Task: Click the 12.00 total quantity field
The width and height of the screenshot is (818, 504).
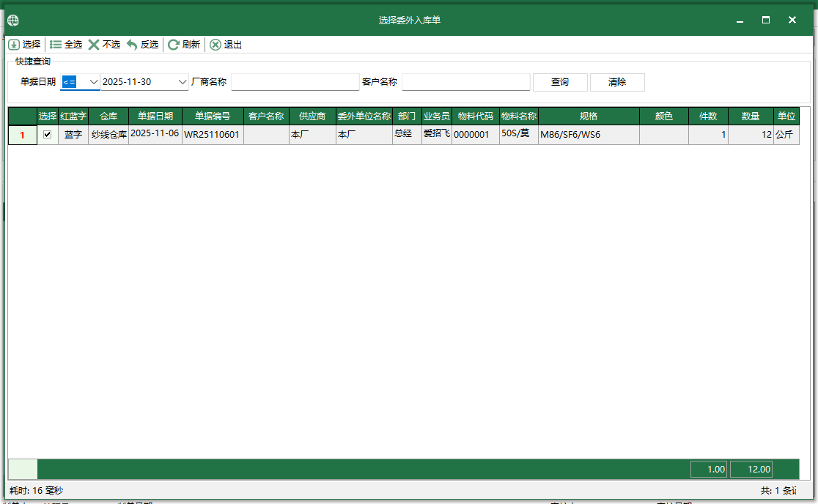Action: point(751,469)
